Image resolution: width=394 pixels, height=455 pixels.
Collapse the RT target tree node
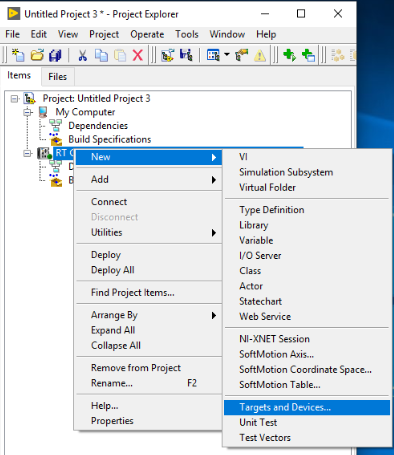coord(28,153)
